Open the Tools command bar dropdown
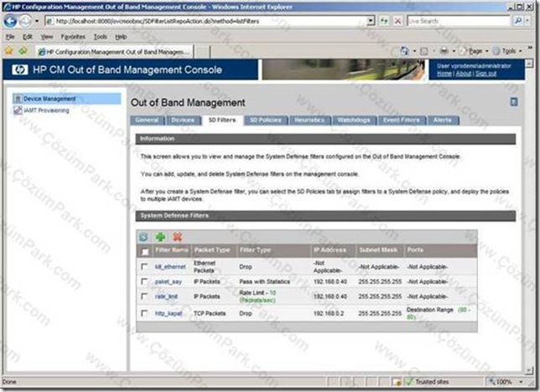The image size is (540, 392). tap(507, 51)
